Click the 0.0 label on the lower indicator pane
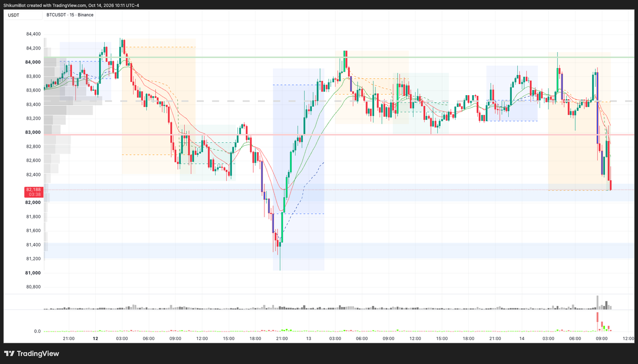 tap(37, 332)
